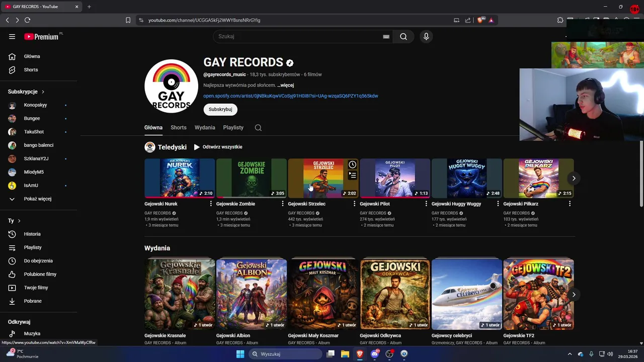644x362 pixels.
Task: Open options menu for Gejowski Piłkarz
Action: click(570, 204)
